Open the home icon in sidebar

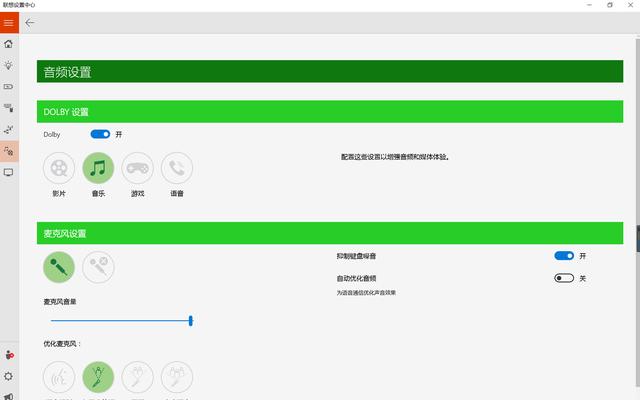point(9,44)
